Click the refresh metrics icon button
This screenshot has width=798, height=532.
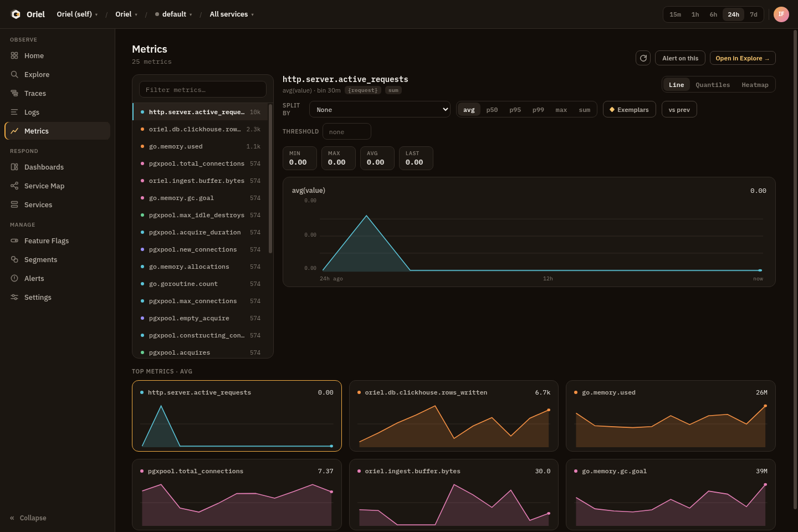pyautogui.click(x=643, y=58)
